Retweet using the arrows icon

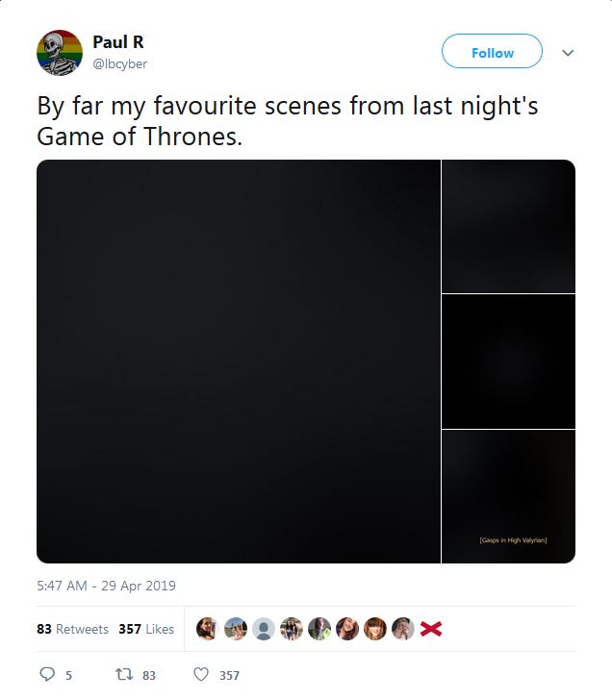122,675
